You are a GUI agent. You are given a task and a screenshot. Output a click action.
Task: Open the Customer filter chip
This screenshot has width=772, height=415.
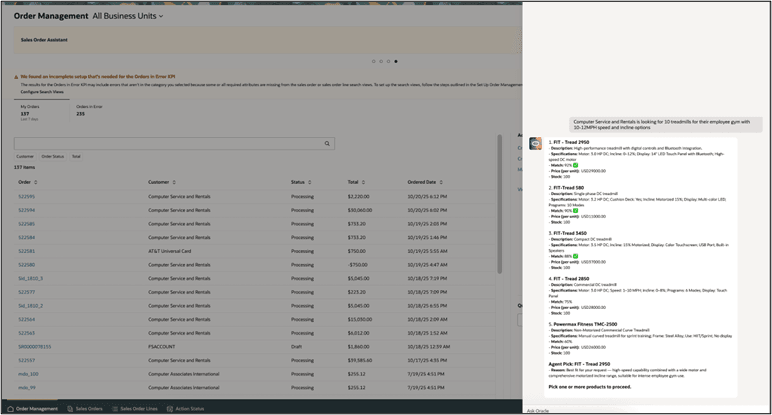(x=25, y=157)
